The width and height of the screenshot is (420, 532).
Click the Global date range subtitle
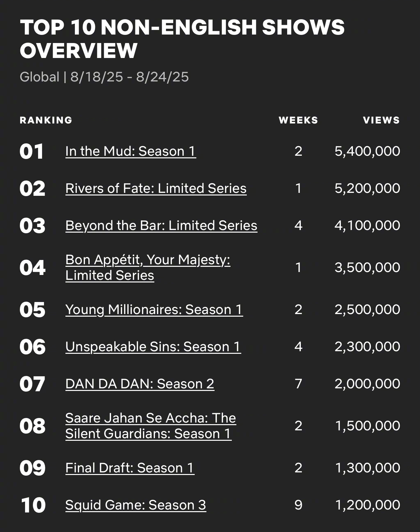[104, 77]
